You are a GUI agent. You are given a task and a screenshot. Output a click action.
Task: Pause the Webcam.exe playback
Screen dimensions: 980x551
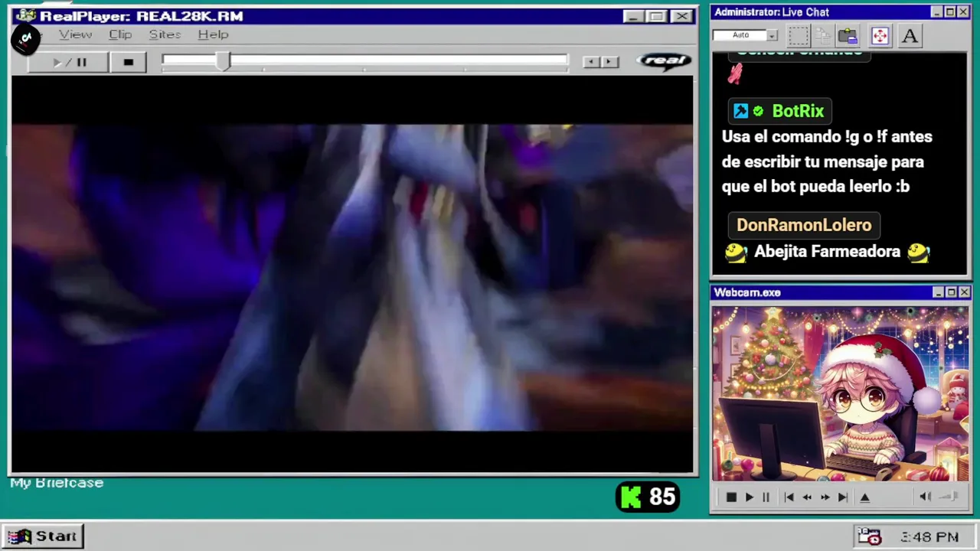766,497
